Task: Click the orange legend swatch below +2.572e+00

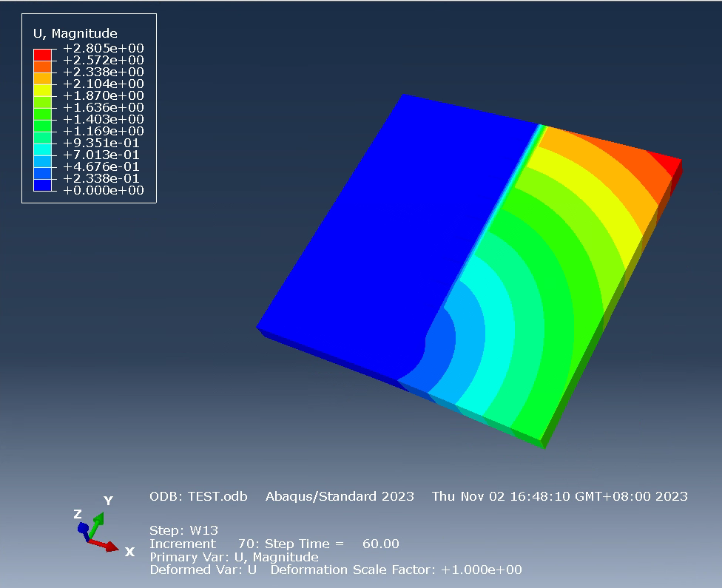Action: [42, 67]
